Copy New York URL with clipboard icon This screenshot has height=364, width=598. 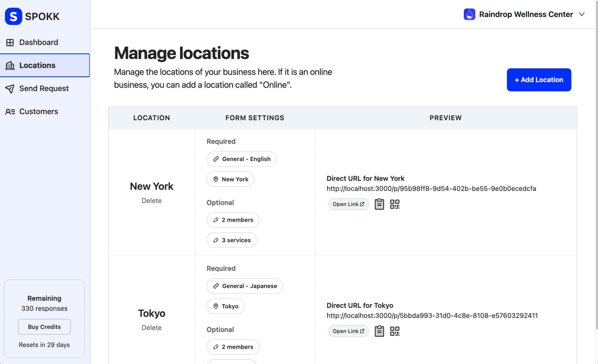pyautogui.click(x=379, y=204)
